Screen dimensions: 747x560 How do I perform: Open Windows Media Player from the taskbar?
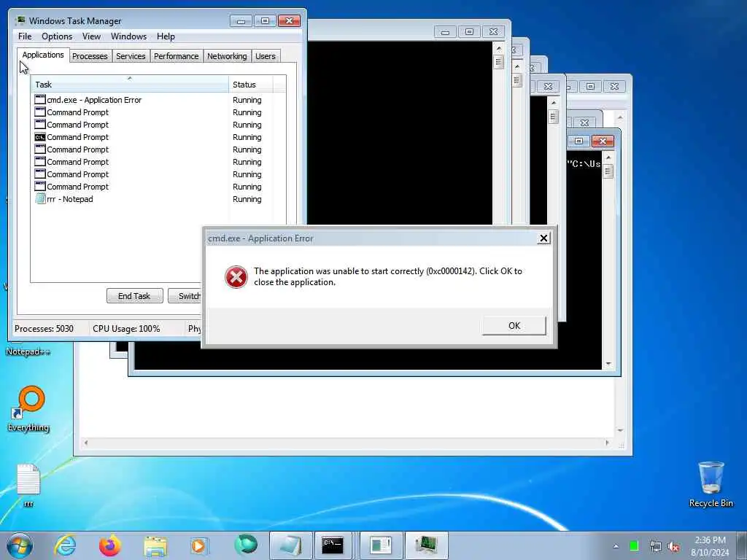pos(199,545)
